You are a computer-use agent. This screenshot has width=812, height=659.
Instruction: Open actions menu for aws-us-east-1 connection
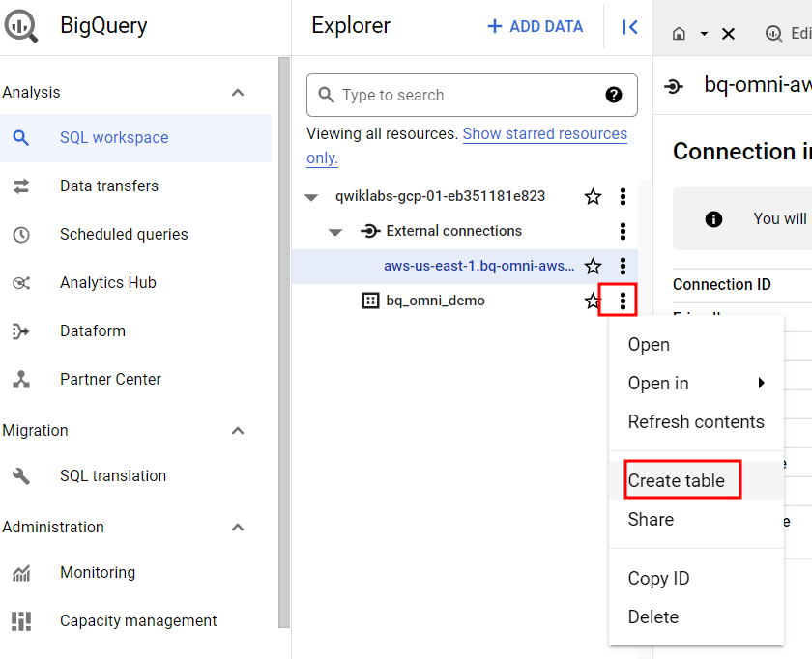click(623, 266)
